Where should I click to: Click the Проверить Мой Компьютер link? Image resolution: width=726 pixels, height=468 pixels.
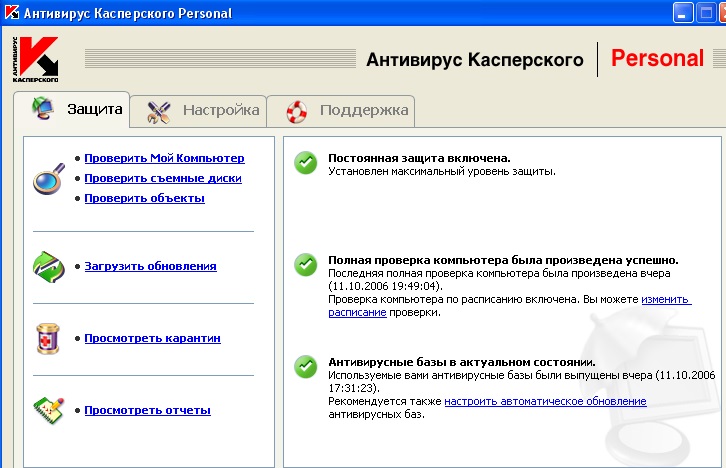click(x=164, y=158)
